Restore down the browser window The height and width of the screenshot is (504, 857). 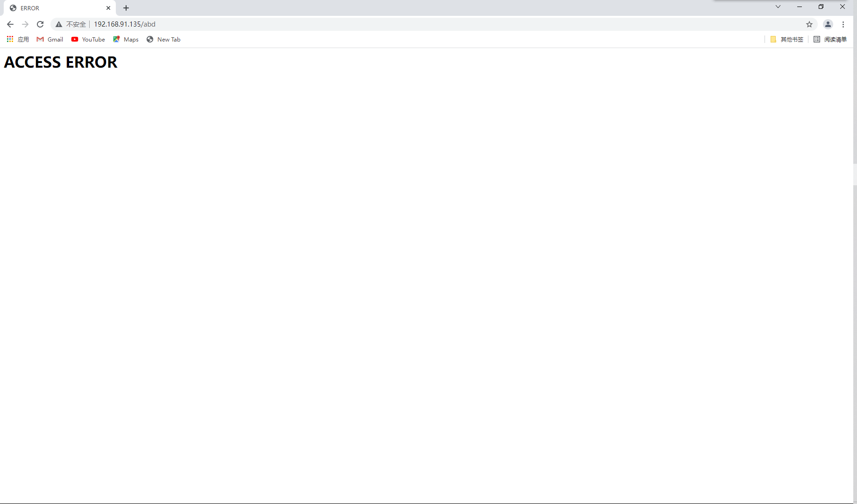click(821, 7)
